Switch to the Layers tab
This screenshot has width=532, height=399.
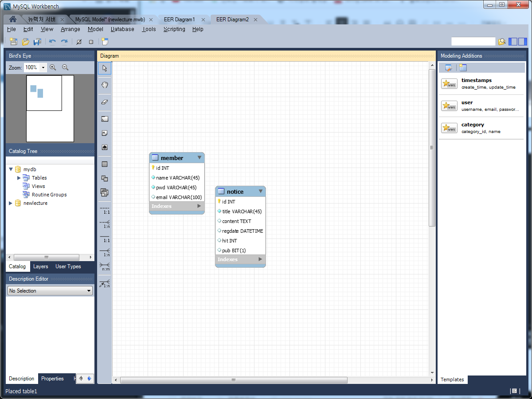tap(41, 266)
